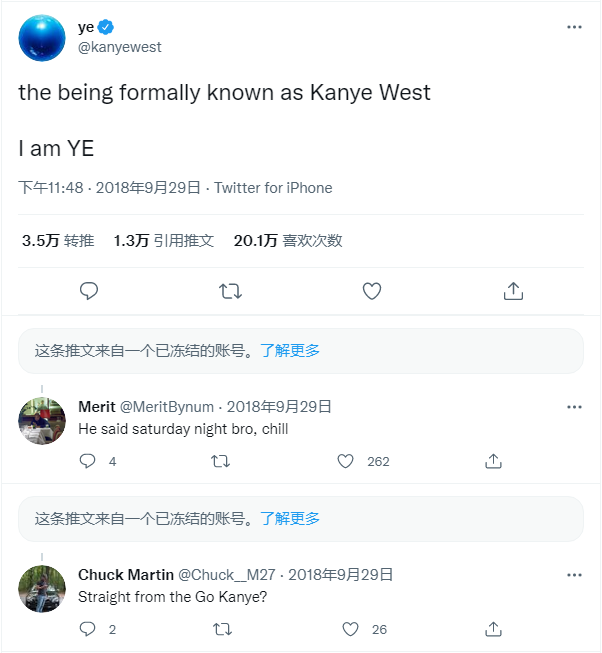Screen dimensions: 602x653
Task: Share Merit's reply
Action: coord(493,461)
